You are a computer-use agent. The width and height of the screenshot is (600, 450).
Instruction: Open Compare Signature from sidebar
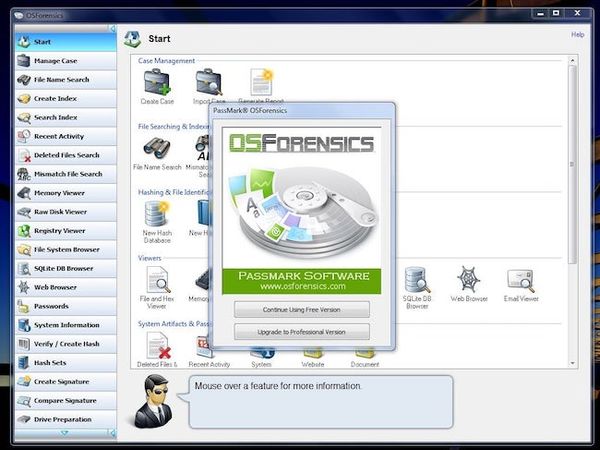click(x=66, y=401)
